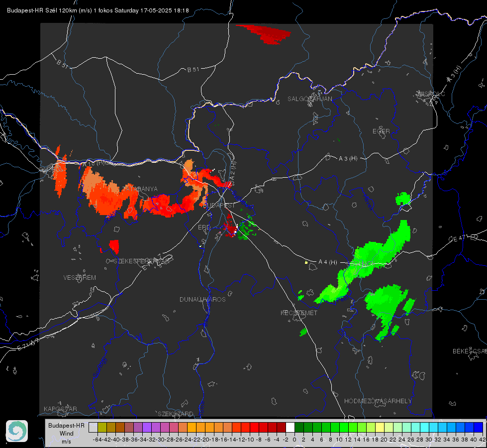Pick the white -2 to 0 legend swatch
Screen dimensions: 487x448
coord(290,427)
